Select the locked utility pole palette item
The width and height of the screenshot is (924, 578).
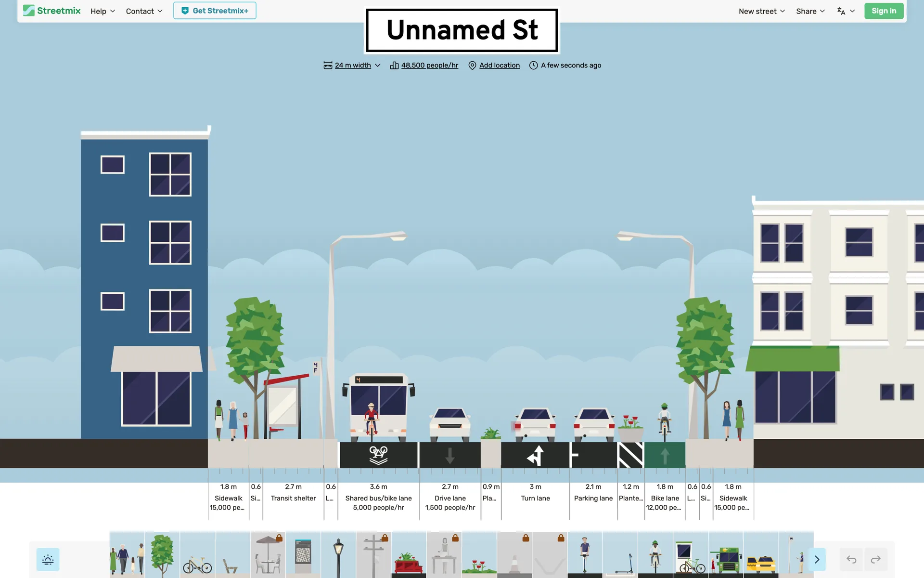tap(373, 554)
